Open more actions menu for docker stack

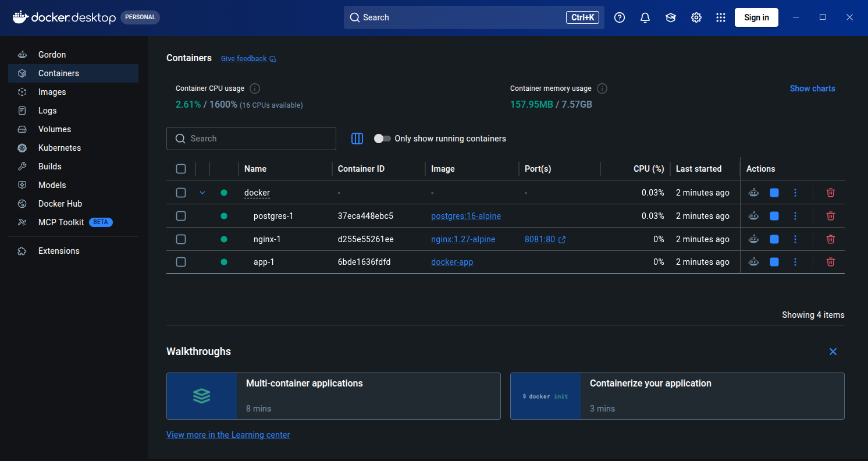(795, 193)
